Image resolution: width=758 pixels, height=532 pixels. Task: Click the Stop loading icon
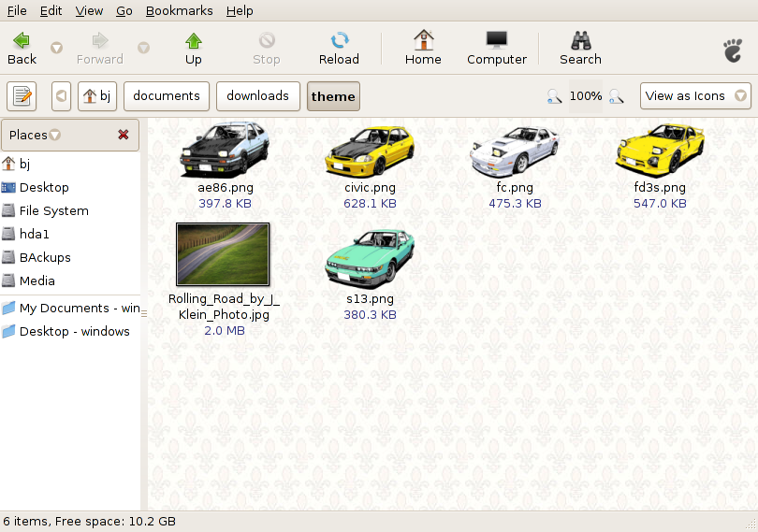(267, 40)
